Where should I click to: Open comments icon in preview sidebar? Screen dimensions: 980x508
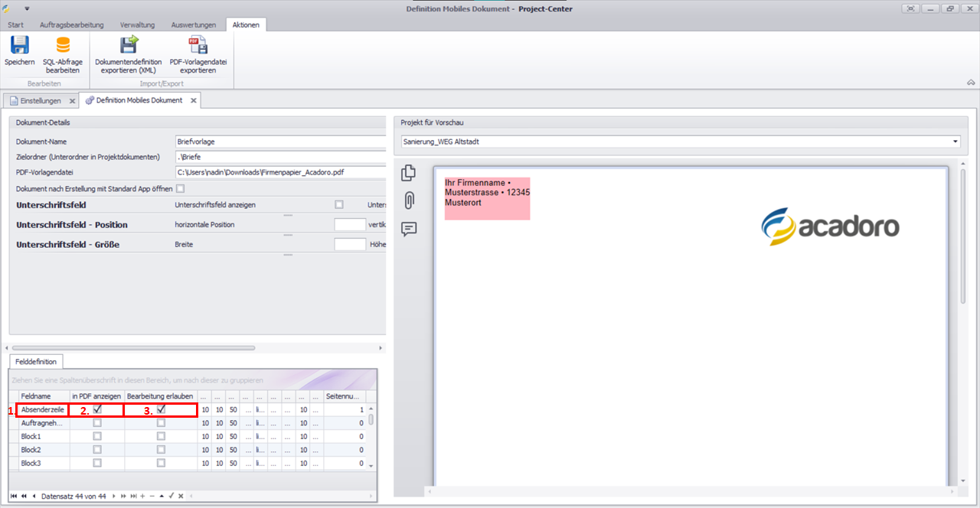[409, 229]
